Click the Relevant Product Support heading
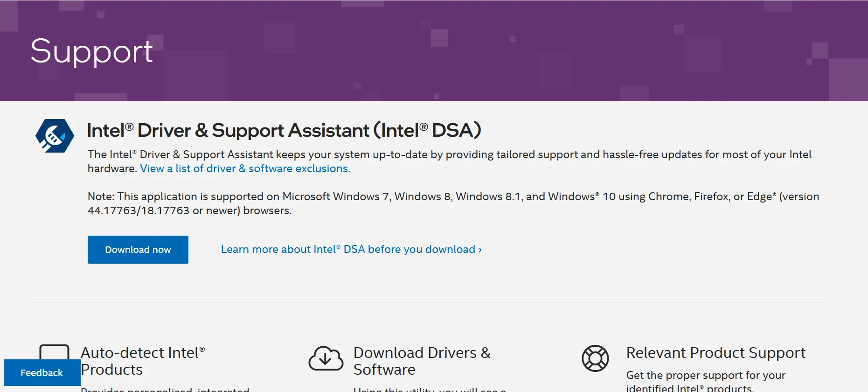Viewport: 868px width, 392px height. 715,353
